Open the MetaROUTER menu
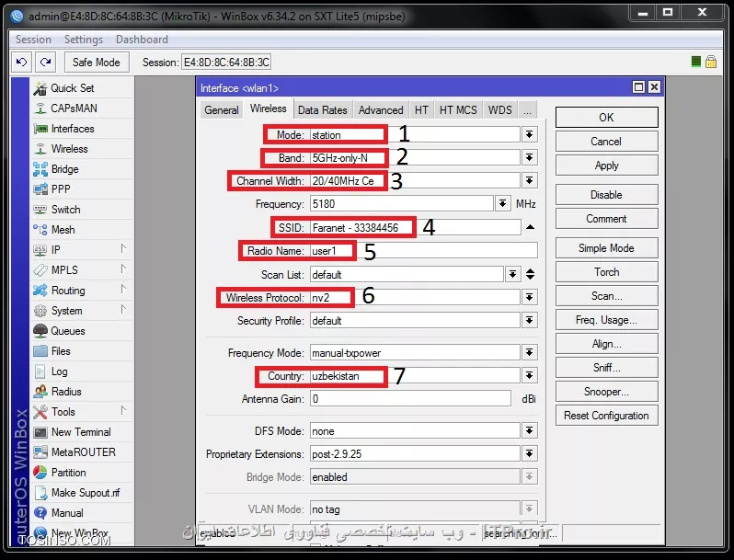 pyautogui.click(x=82, y=451)
